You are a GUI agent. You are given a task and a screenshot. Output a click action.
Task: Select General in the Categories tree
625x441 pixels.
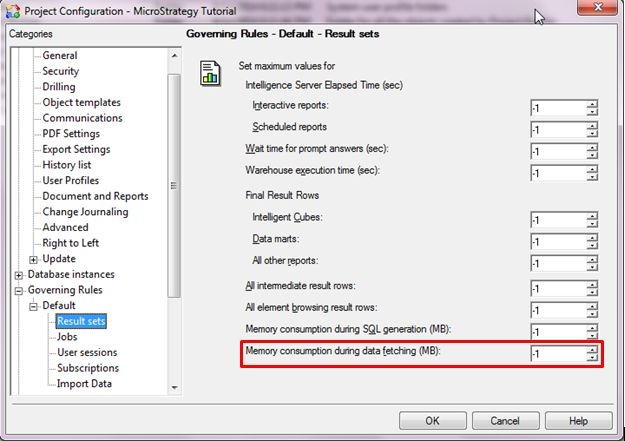[60, 55]
